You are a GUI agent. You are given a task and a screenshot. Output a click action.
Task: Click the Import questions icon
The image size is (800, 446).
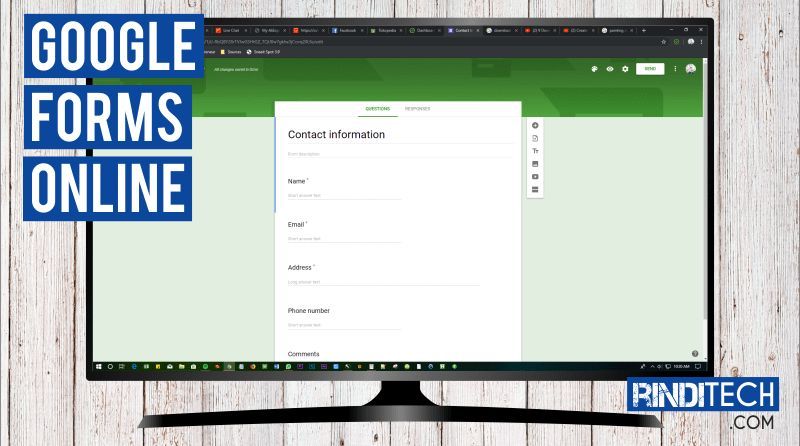[535, 138]
